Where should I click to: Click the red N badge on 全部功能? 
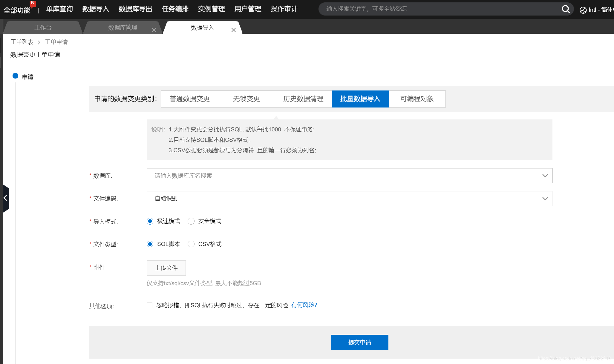click(33, 3)
